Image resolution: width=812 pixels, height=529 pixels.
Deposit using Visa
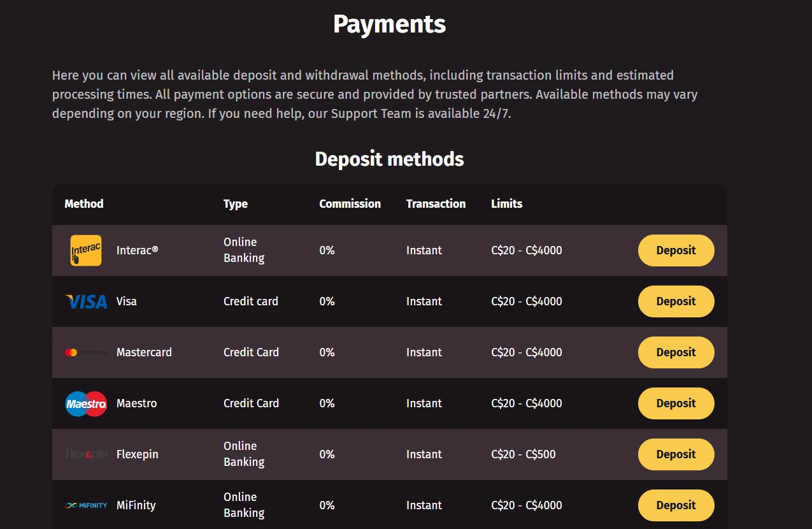click(676, 301)
